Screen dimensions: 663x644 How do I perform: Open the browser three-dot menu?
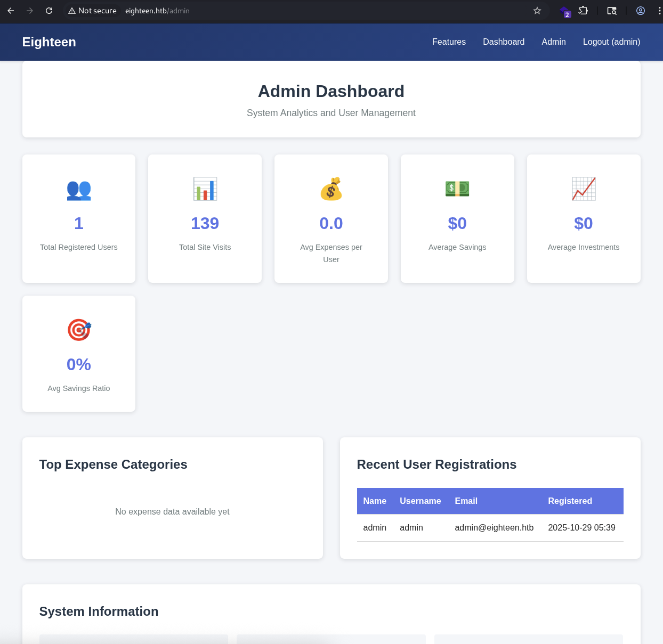point(659,11)
